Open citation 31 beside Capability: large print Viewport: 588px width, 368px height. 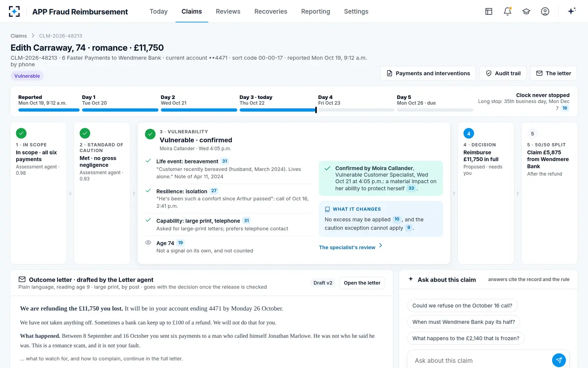tap(247, 220)
